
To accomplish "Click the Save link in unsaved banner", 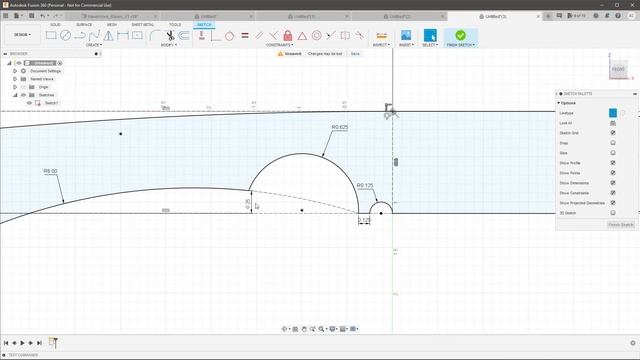I will point(355,53).
